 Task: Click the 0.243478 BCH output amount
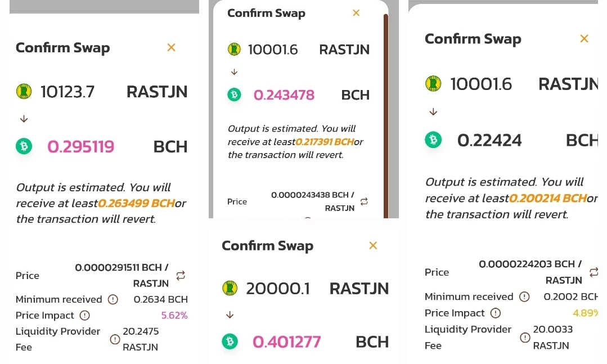[284, 95]
